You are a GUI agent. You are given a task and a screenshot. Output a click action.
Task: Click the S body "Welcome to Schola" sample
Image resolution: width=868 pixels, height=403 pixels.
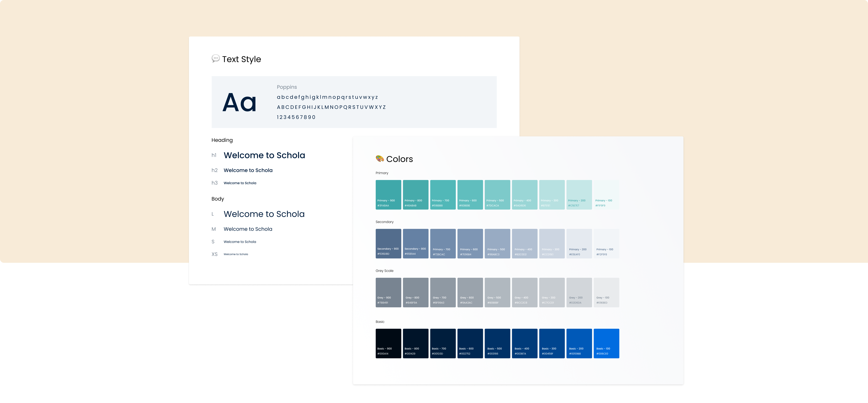pyautogui.click(x=240, y=242)
